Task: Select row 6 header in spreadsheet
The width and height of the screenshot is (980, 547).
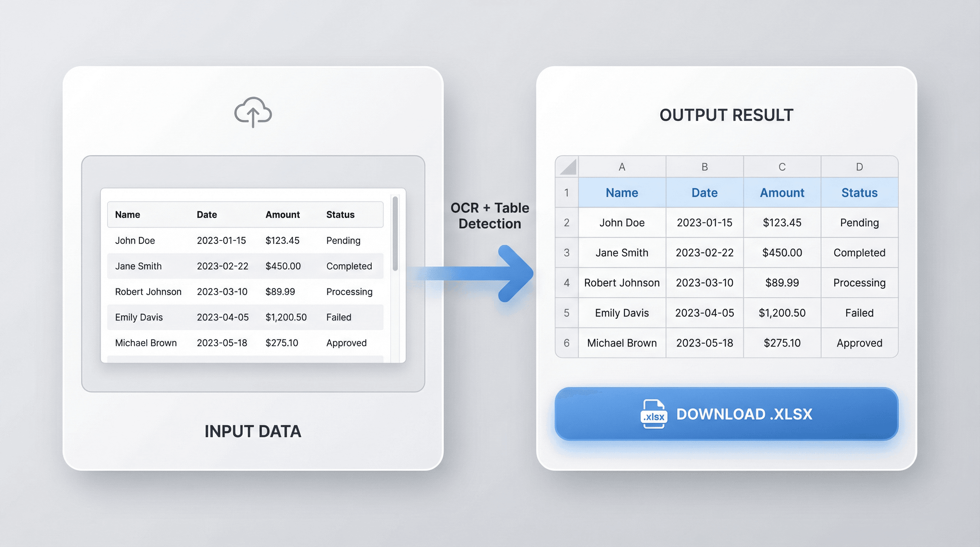Action: pyautogui.click(x=567, y=343)
